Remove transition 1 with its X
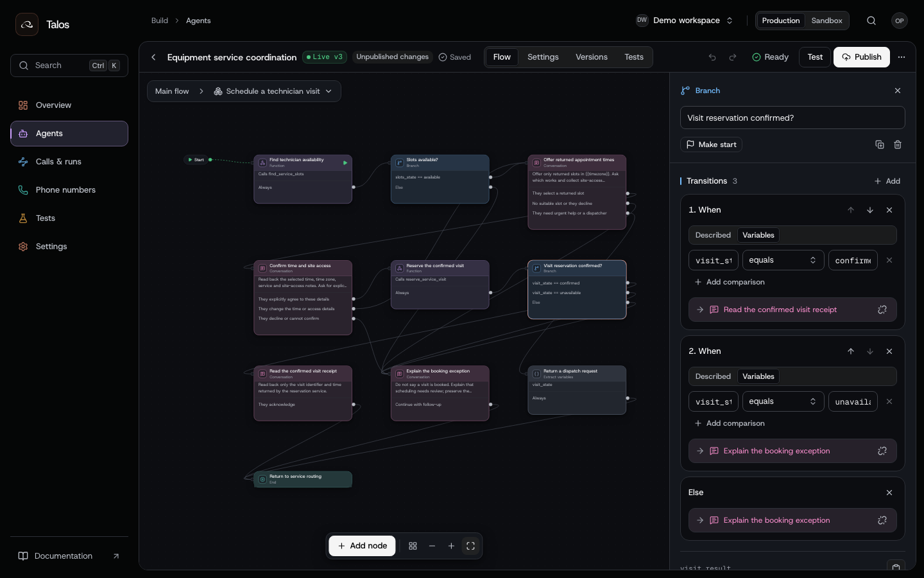The image size is (924, 578). click(889, 210)
